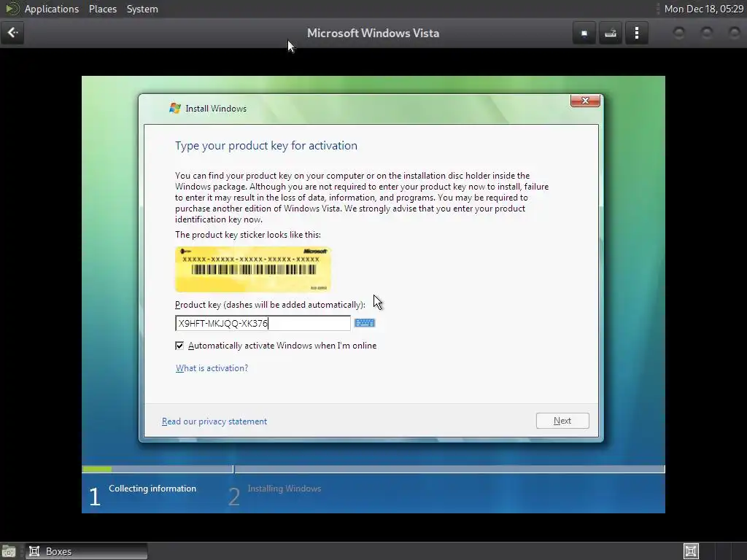This screenshot has width=747, height=560.
Task: Open the Places menu
Action: pyautogui.click(x=102, y=9)
